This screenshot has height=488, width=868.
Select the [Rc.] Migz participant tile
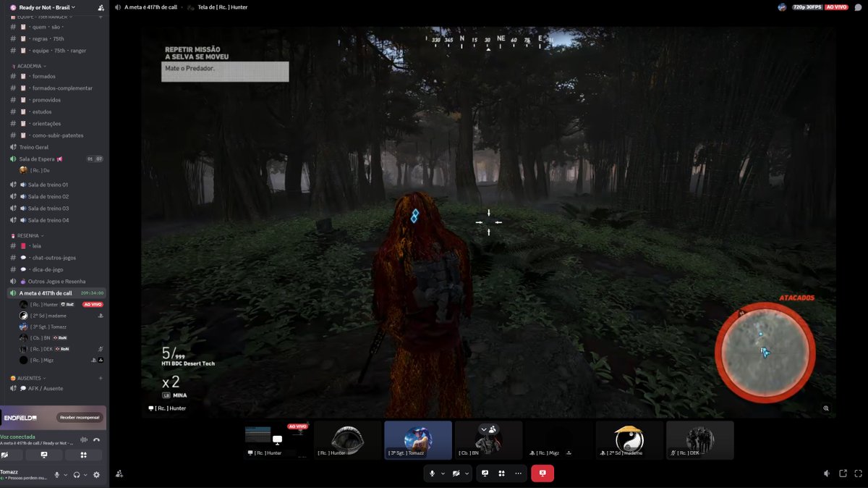[559, 439]
